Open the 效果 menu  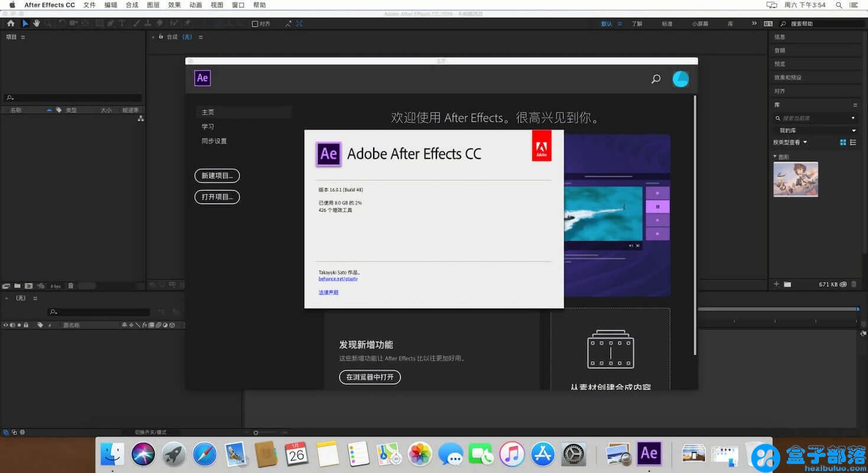pos(174,5)
